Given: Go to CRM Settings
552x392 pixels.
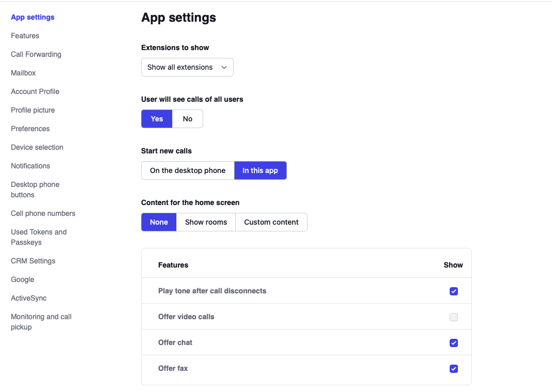Looking at the screenshot, I should 33,261.
